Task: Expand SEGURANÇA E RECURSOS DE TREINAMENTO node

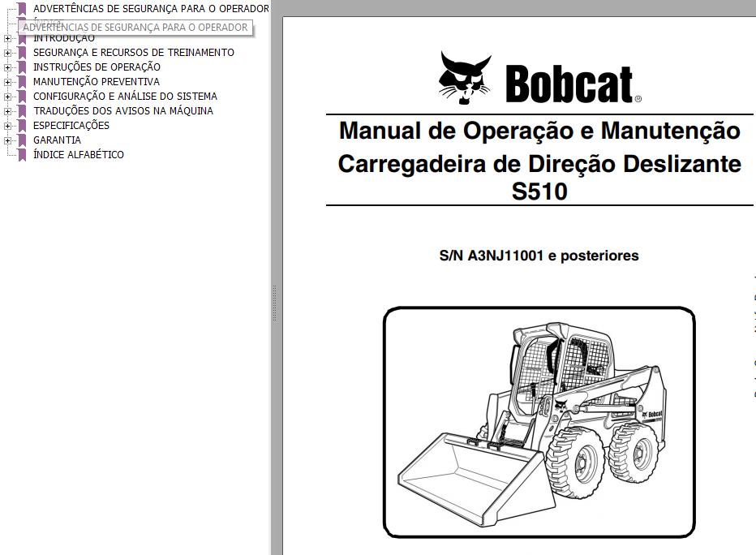Action: click(7, 53)
